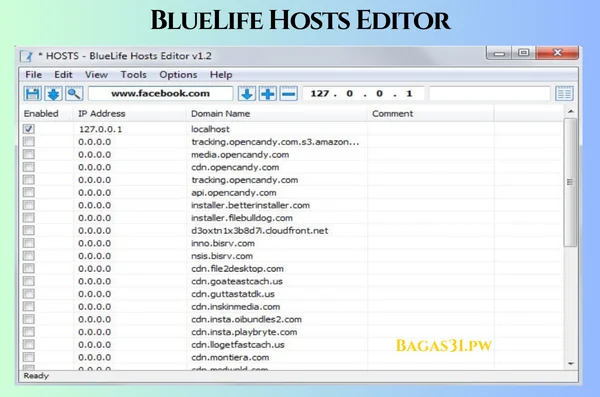Open the File menu
Screen dimensions: 600x397
tap(33, 75)
